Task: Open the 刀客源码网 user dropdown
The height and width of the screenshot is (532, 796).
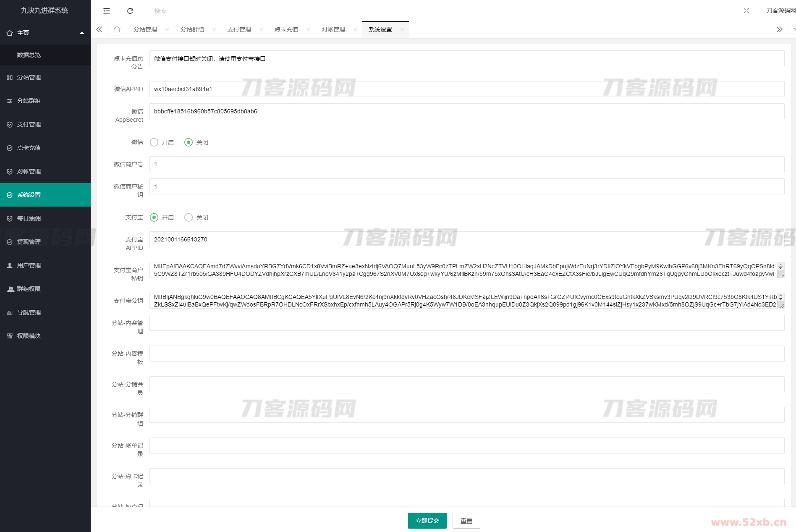Action: tap(780, 10)
